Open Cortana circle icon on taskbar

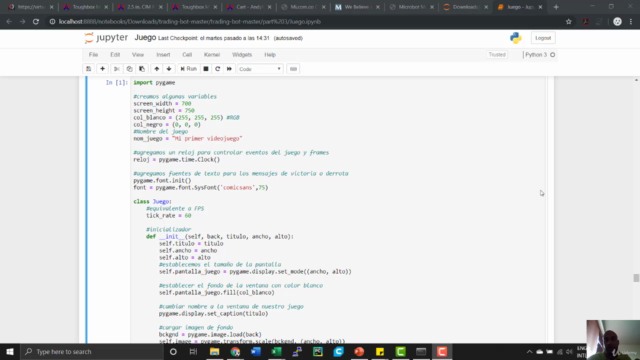(x=173, y=351)
